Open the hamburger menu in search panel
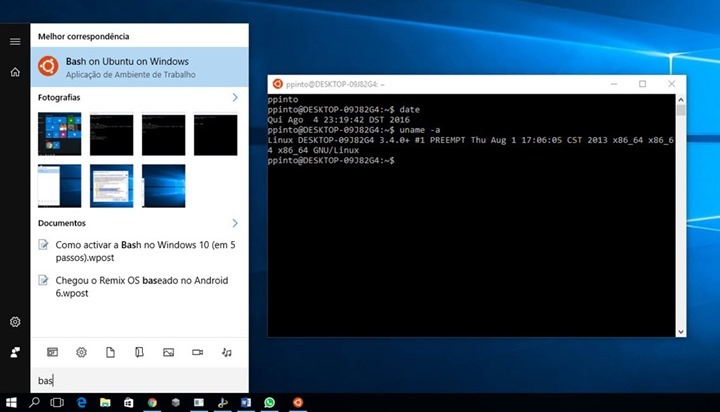 click(15, 41)
